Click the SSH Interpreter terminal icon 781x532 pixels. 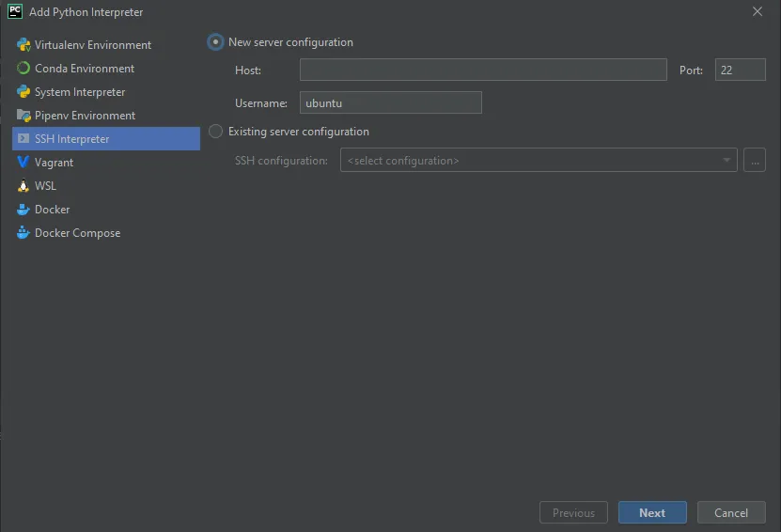click(x=23, y=138)
